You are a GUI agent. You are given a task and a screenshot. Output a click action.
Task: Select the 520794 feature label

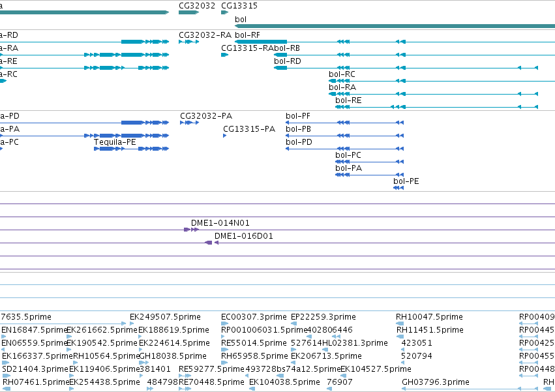[417, 356]
